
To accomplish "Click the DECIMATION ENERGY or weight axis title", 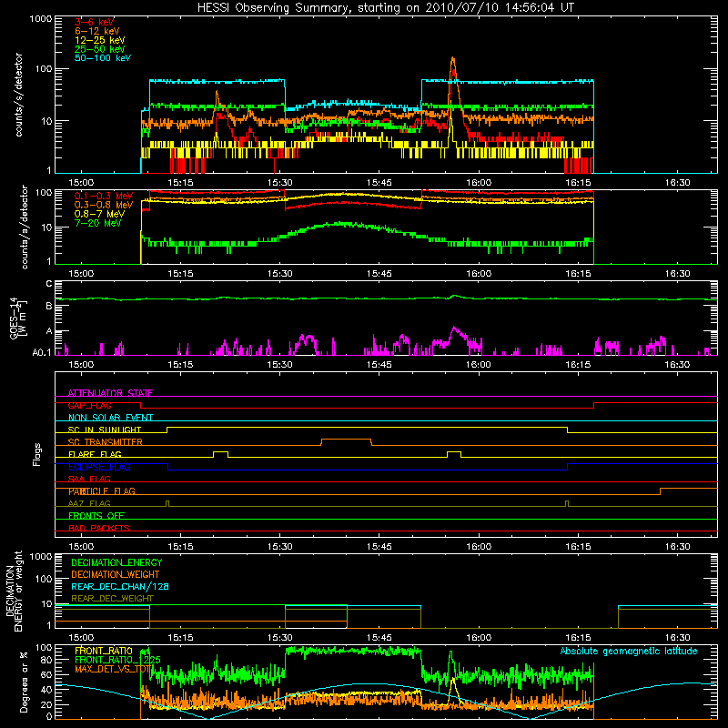I will (x=13, y=591).
